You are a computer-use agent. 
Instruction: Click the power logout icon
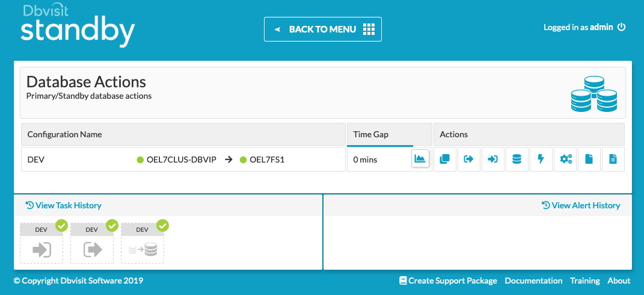click(622, 27)
